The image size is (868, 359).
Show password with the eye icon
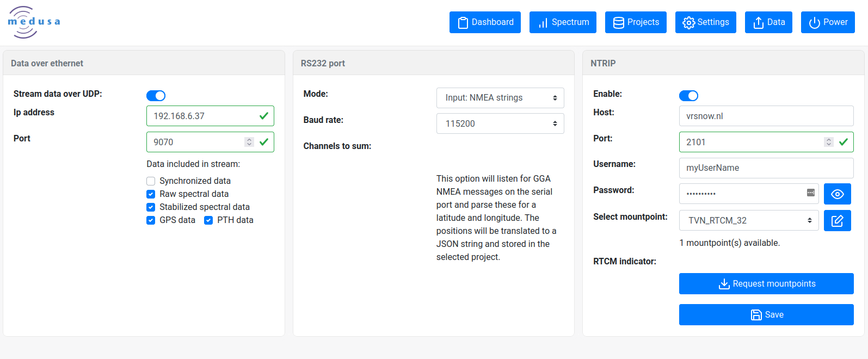pyautogui.click(x=837, y=194)
